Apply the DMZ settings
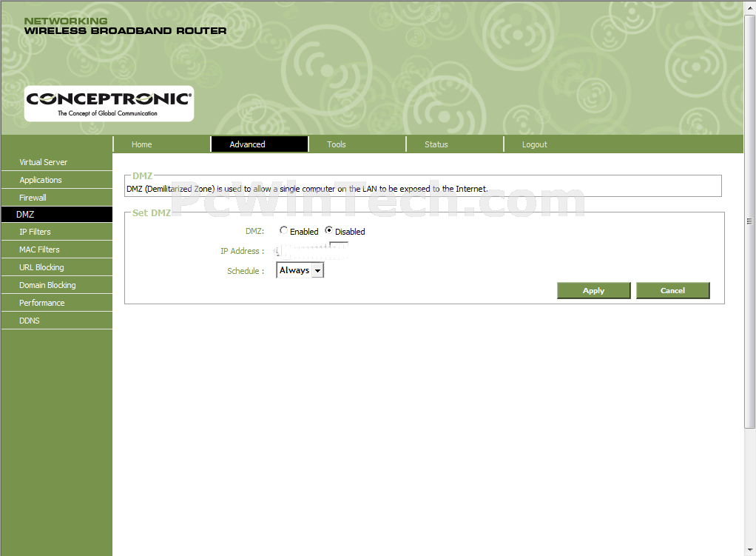Viewport: 756px width, 556px height. click(593, 290)
